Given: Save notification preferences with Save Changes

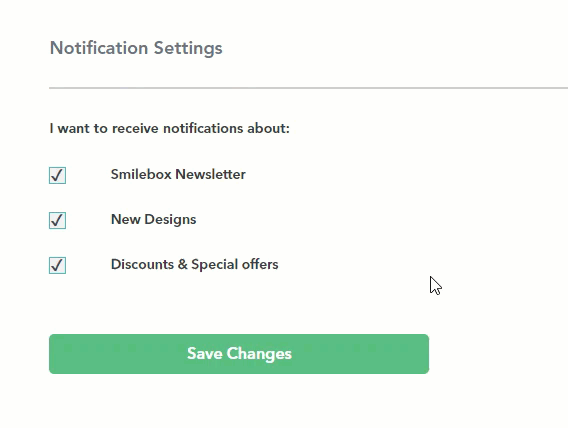Looking at the screenshot, I should pos(239,354).
